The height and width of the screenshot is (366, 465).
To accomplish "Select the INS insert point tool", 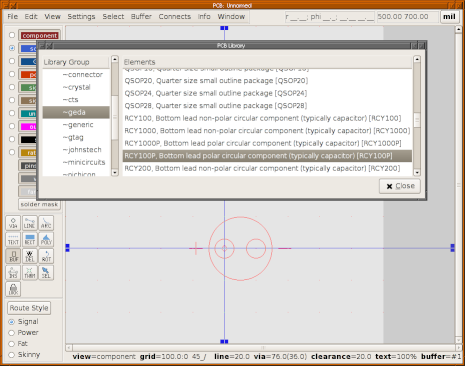I will 13,273.
